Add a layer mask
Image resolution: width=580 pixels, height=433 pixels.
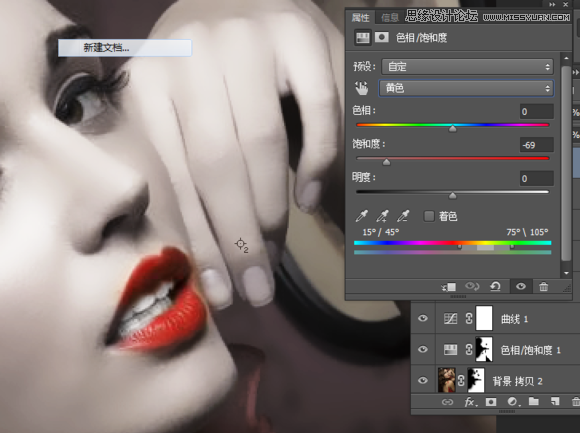491,402
